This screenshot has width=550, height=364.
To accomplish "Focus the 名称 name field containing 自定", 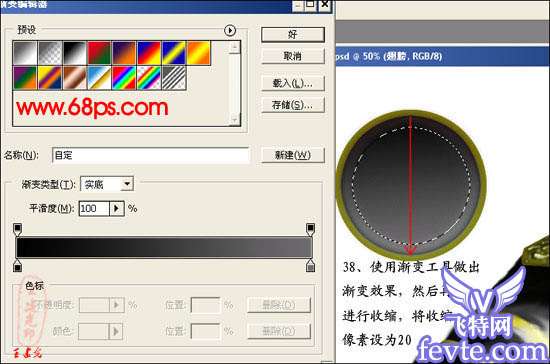I will (151, 155).
